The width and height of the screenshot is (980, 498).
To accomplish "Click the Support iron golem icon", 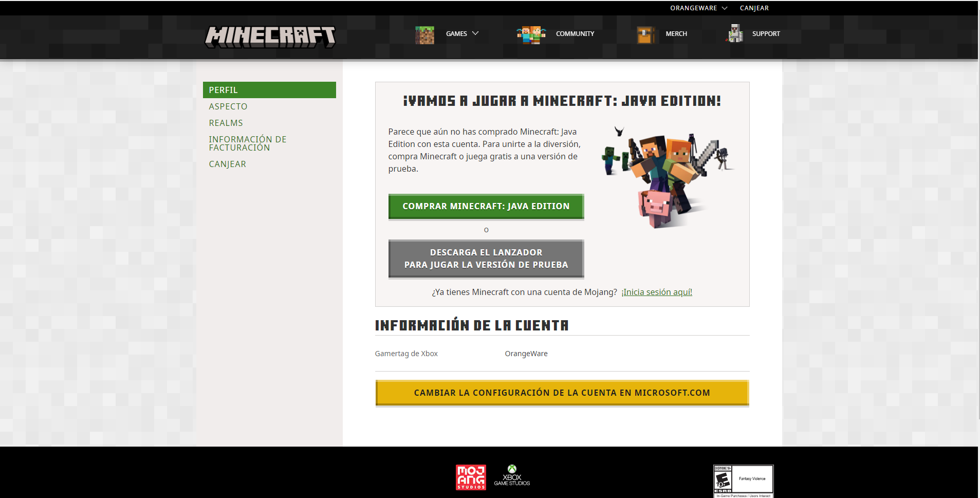I will click(735, 33).
